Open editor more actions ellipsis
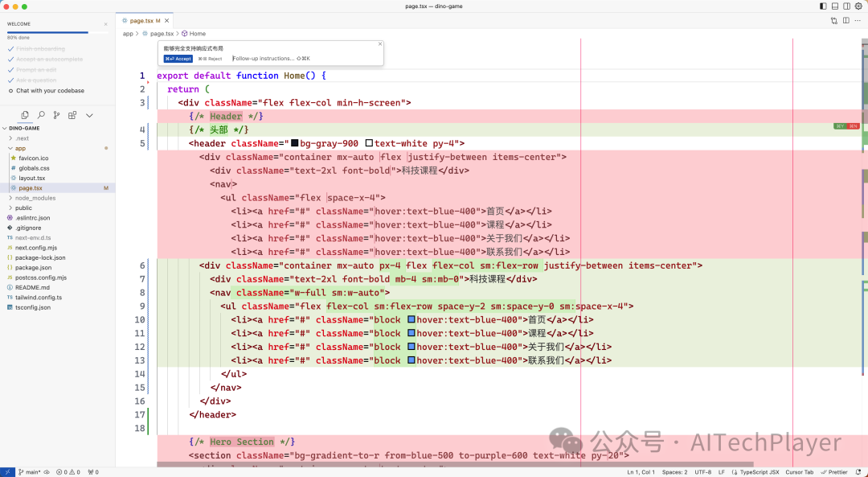The image size is (868, 477). tap(858, 20)
